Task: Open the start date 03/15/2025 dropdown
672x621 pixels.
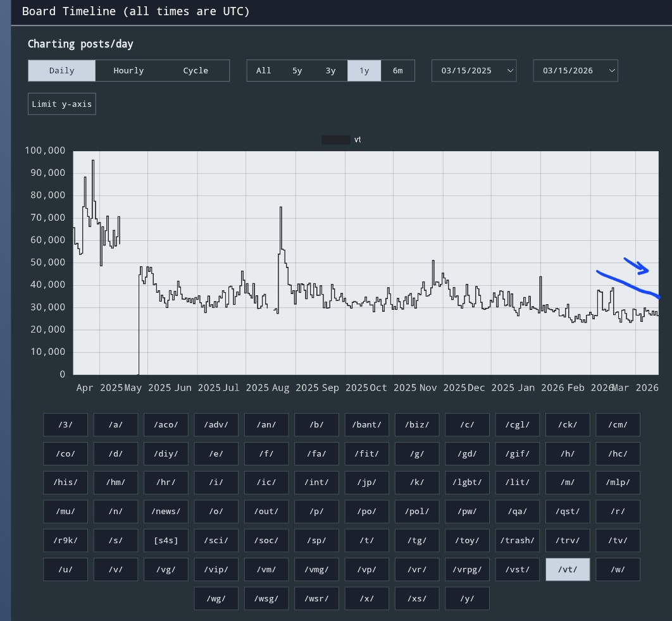Action: (474, 71)
